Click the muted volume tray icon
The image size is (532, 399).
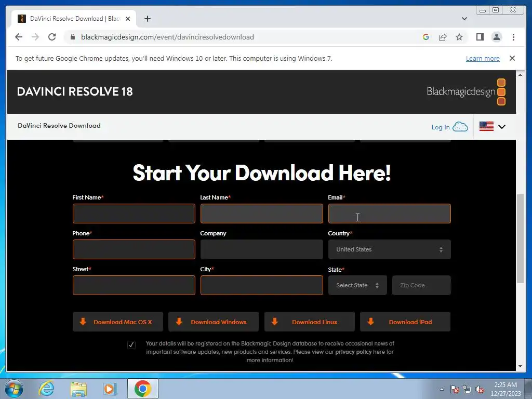click(480, 389)
